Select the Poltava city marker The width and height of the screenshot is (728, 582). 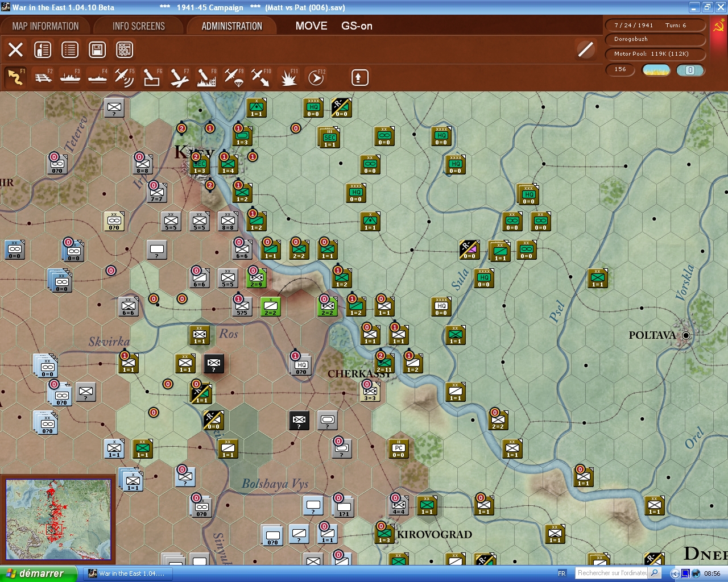(686, 335)
